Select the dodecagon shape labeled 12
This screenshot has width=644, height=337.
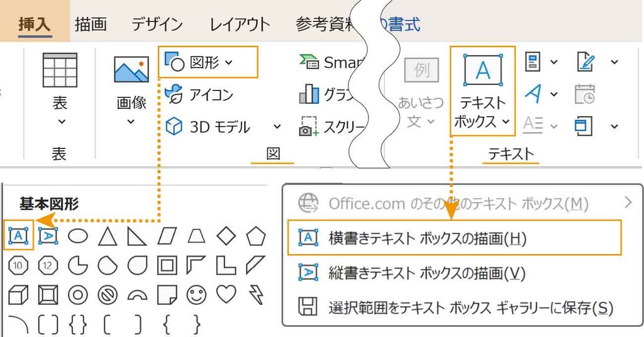tap(48, 265)
